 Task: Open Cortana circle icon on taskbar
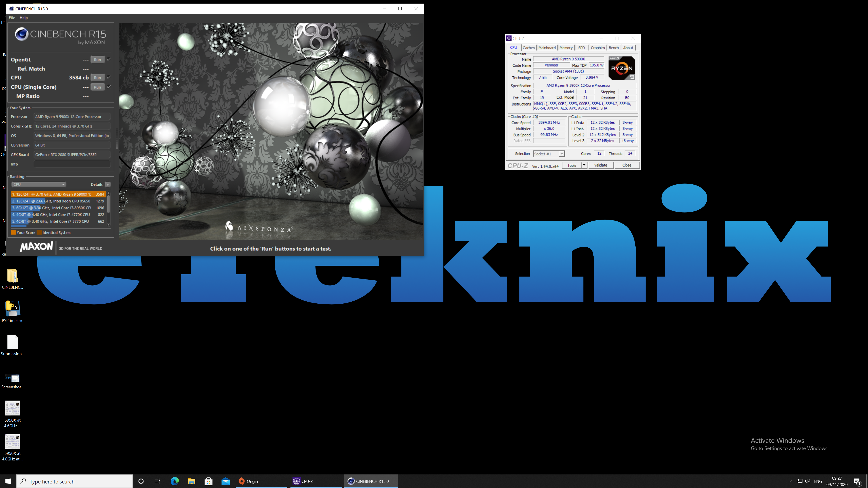click(141, 481)
